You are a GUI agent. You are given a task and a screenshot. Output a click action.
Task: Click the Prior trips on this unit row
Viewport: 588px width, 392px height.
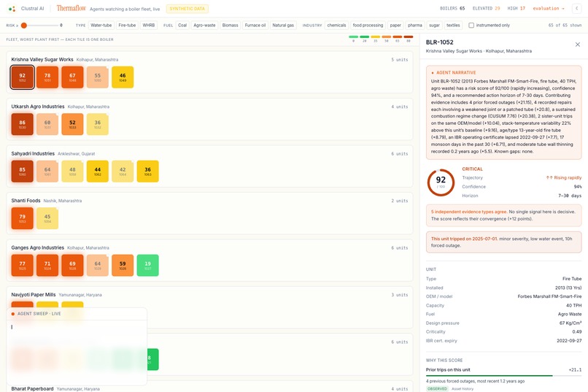503,370
